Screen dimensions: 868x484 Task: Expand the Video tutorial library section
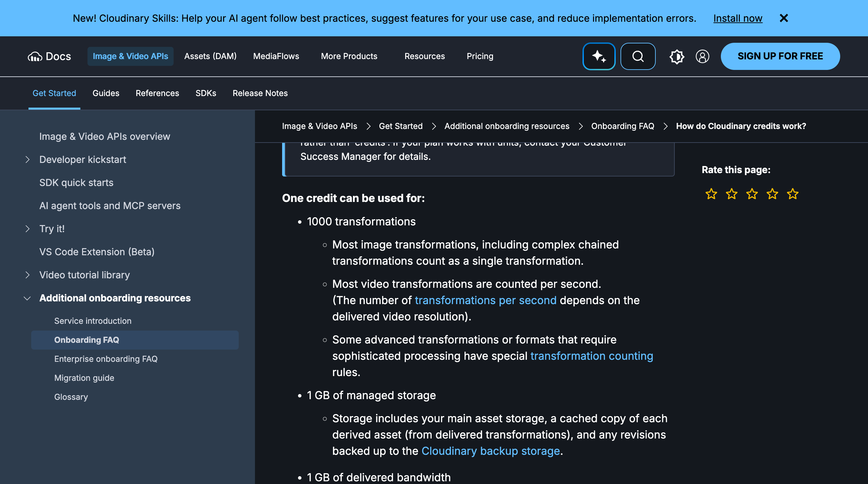27,275
